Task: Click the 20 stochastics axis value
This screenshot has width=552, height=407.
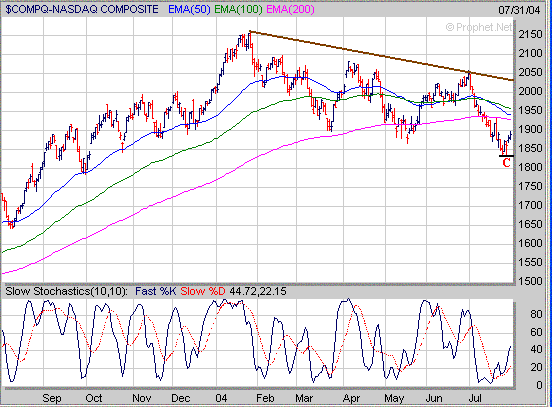Action: tap(536, 368)
